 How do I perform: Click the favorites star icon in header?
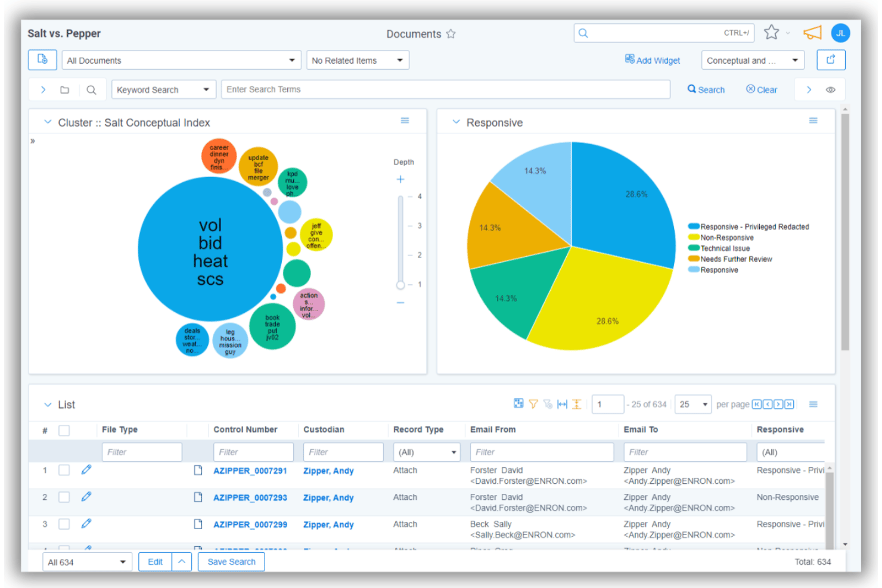coord(771,32)
